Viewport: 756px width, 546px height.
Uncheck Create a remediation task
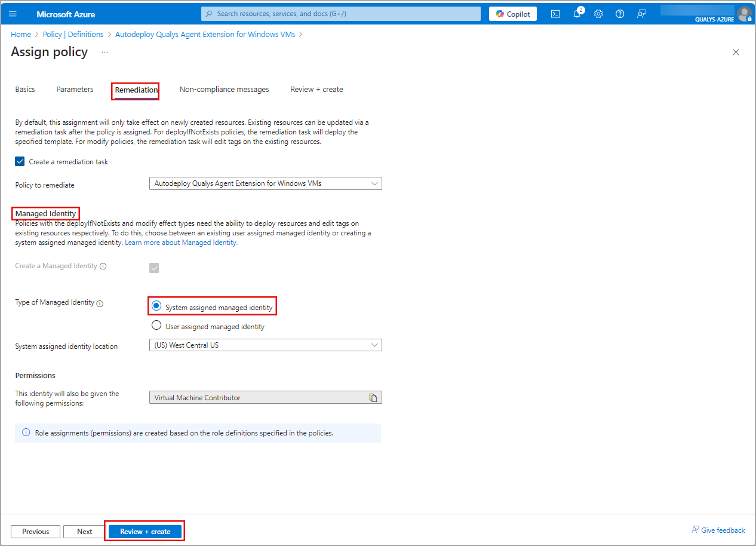pyautogui.click(x=20, y=161)
